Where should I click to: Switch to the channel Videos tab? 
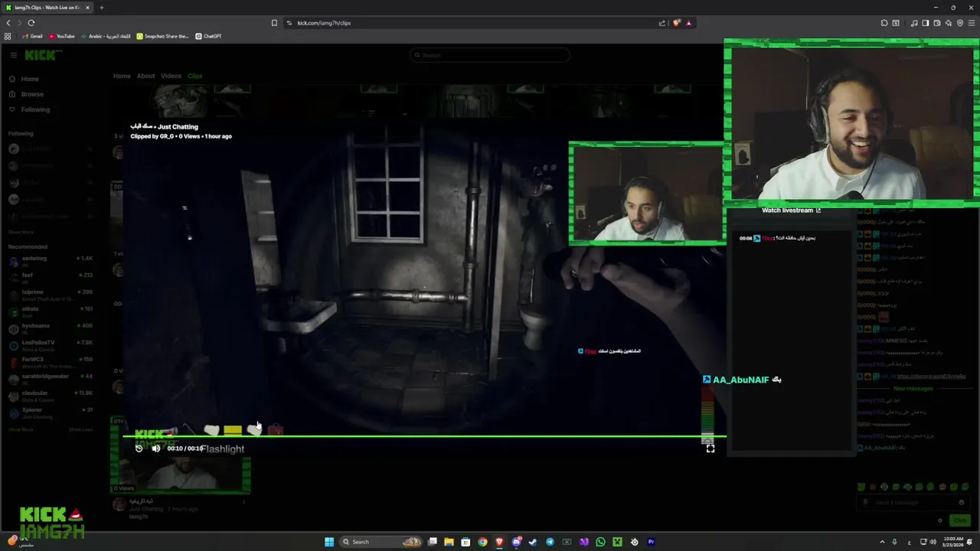tap(171, 76)
